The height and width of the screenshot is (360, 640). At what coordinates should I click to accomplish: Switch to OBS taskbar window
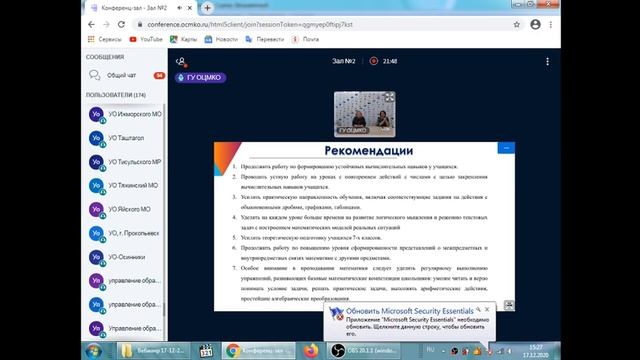[364, 351]
